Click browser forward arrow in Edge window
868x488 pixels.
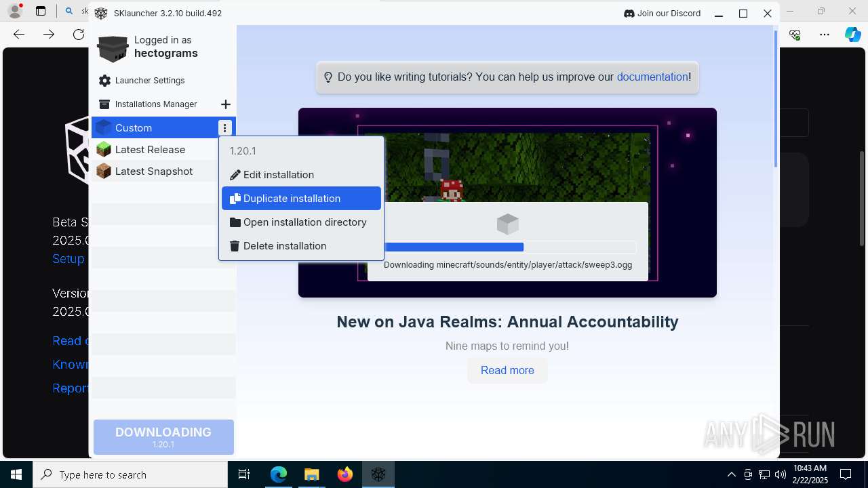[x=49, y=35]
